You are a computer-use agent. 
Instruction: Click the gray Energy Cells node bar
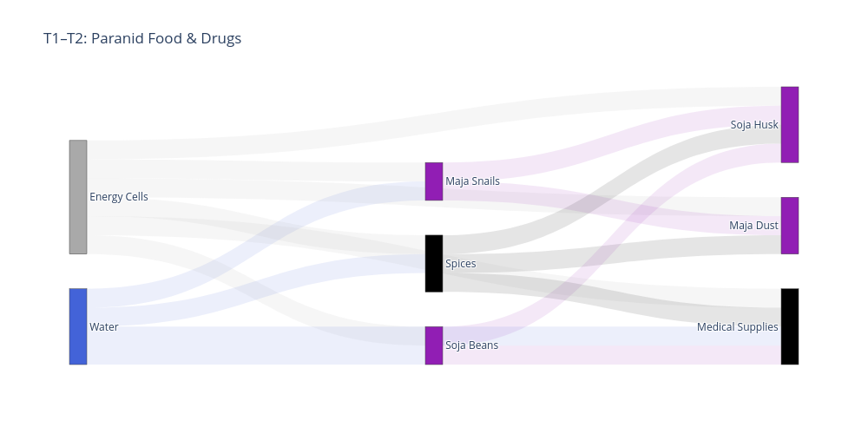78,197
